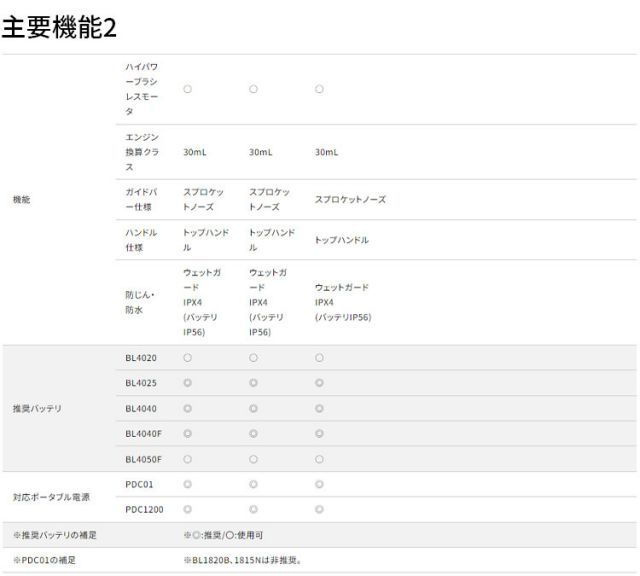The image size is (640, 576).
Task: Click the second-column circle in ハイパワーブラシレスモータ row
Action: coord(253,89)
